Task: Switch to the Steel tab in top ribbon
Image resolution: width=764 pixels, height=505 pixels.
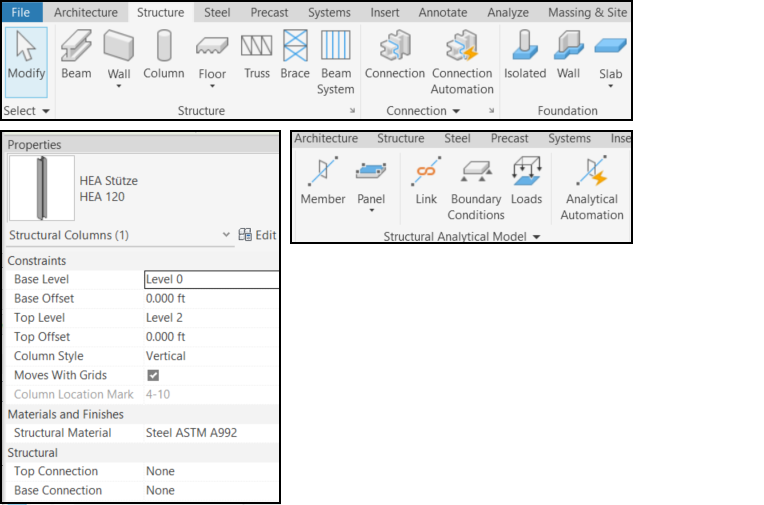Action: [x=217, y=12]
